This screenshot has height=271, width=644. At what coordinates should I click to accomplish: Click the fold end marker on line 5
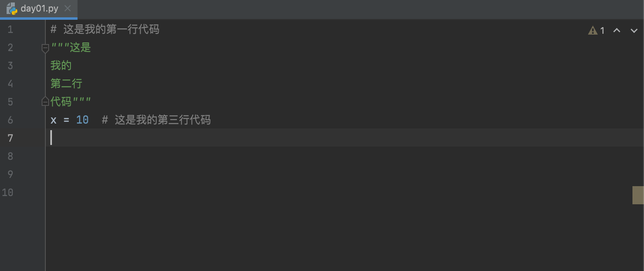click(x=45, y=101)
